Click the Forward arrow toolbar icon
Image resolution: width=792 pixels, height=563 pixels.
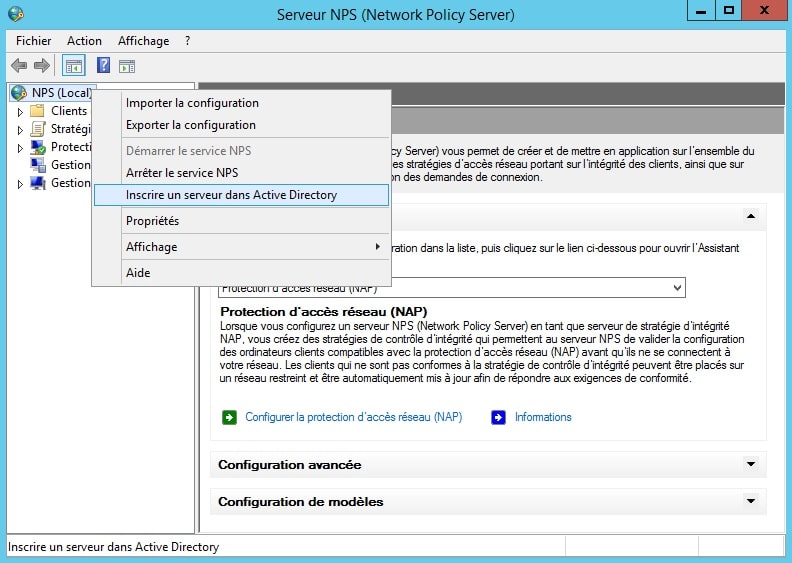coord(42,66)
